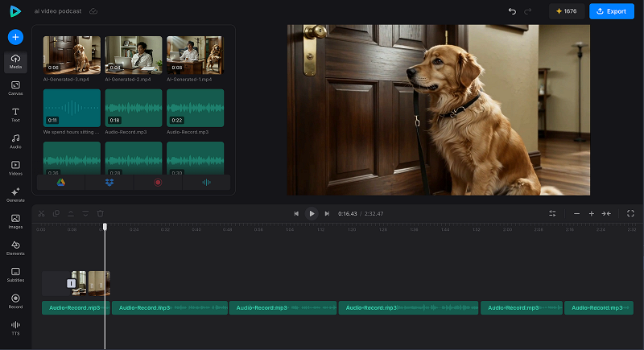Open the Subtitles sidebar panel
Viewport: 644px width, 350px height.
click(x=15, y=275)
